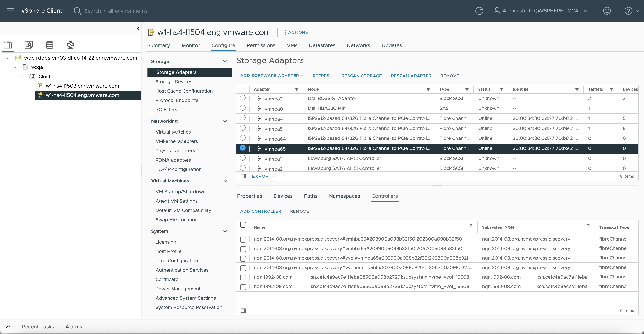Click the user account icon
This screenshot has width=644, height=334.
[x=496, y=11]
